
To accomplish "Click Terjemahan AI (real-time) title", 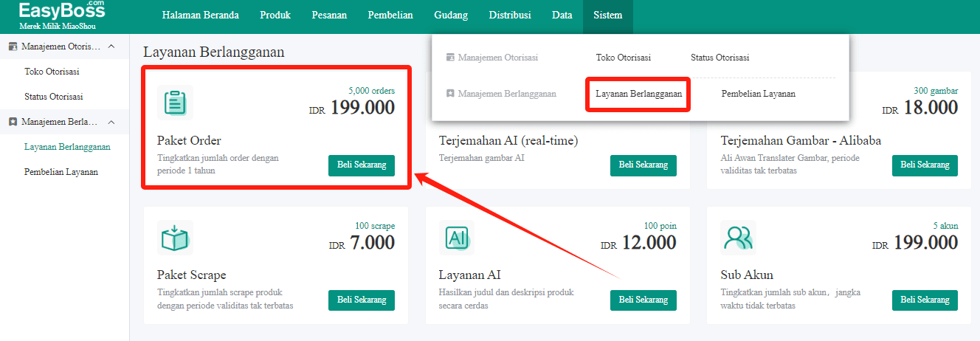I will pyautogui.click(x=508, y=140).
